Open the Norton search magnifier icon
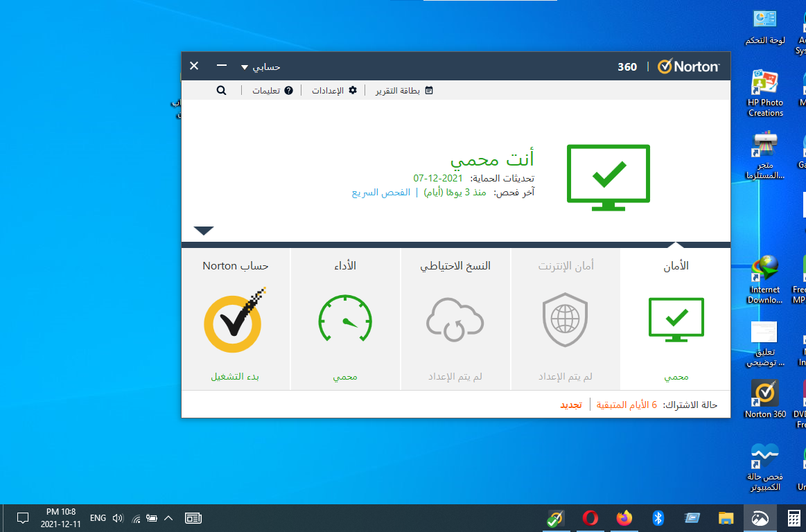This screenshot has height=532, width=806. [x=221, y=91]
